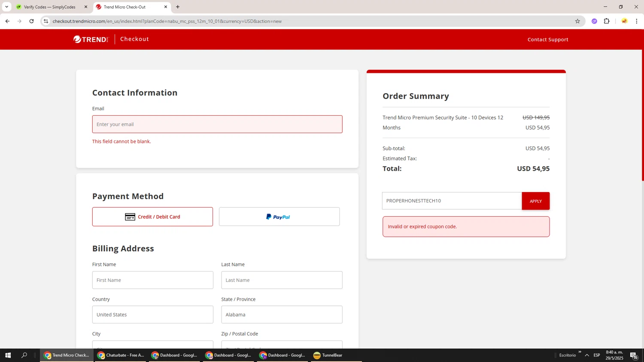This screenshot has width=644, height=362.
Task: Click 'This field cannot be blank.' error text
Action: 122,141
